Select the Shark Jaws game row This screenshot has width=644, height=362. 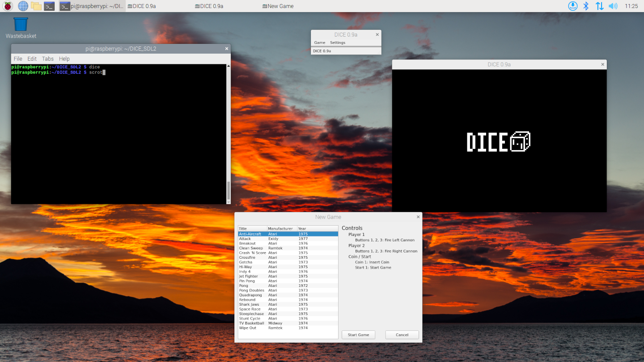[288, 304]
